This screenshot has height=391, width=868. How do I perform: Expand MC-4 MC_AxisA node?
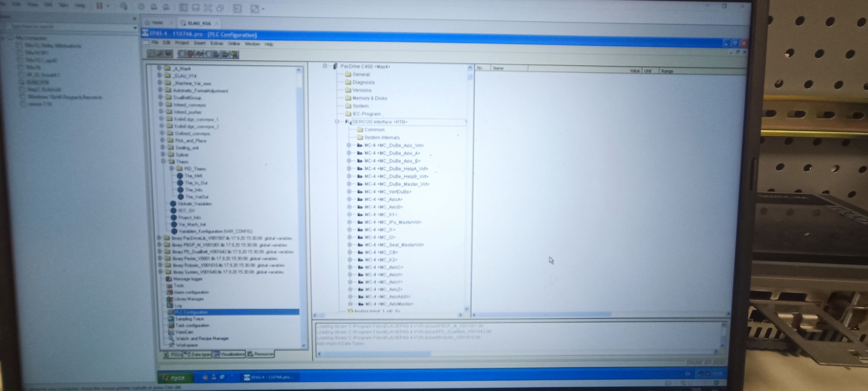coord(349,199)
